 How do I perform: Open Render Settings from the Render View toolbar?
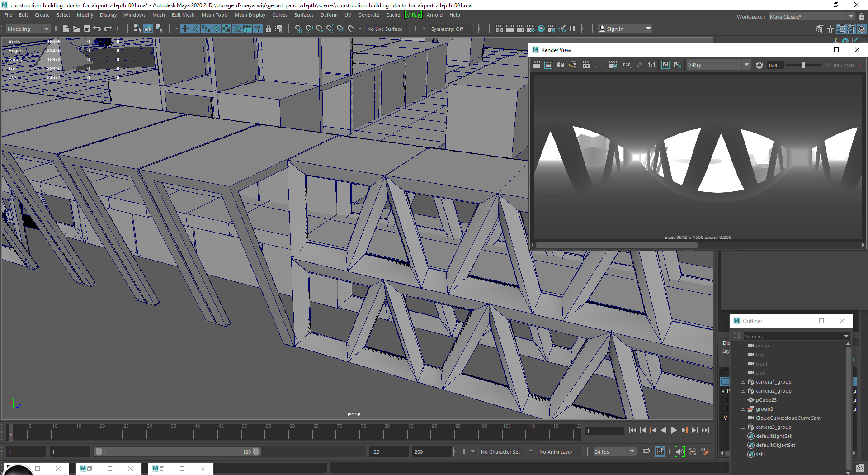[x=613, y=66]
